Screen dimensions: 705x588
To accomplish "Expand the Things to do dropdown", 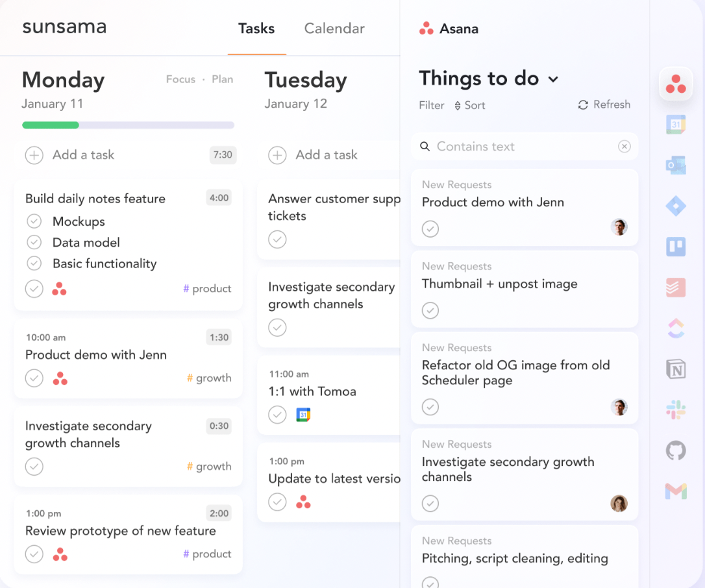I will click(553, 80).
